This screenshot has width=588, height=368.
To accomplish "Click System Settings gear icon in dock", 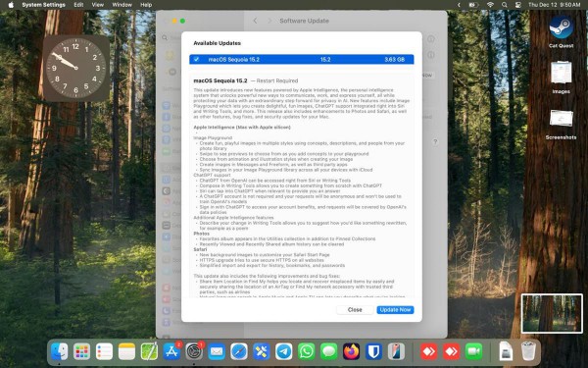I will tap(194, 352).
